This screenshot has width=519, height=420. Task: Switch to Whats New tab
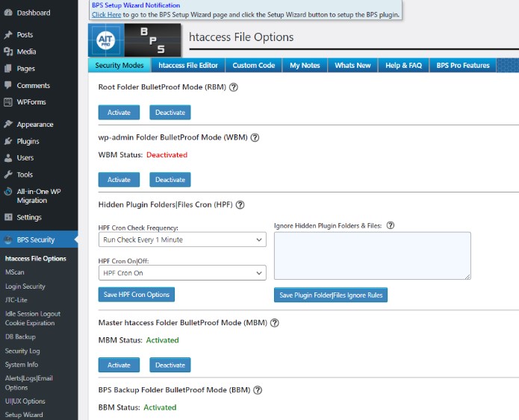click(352, 65)
